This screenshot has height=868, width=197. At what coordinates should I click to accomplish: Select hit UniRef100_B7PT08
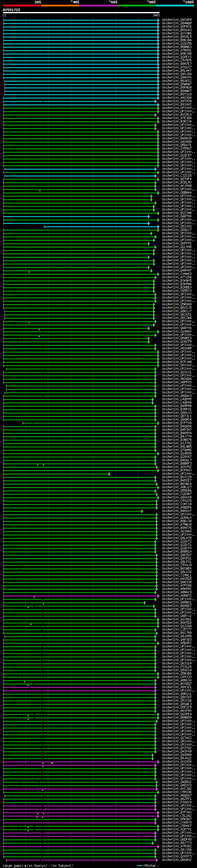pyautogui.click(x=176, y=423)
